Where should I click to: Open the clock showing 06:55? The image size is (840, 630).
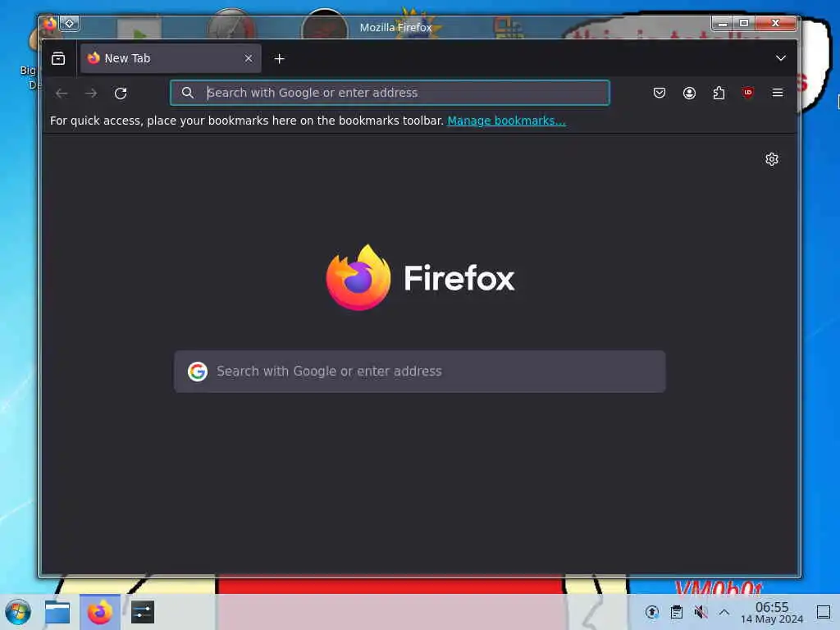tap(771, 612)
